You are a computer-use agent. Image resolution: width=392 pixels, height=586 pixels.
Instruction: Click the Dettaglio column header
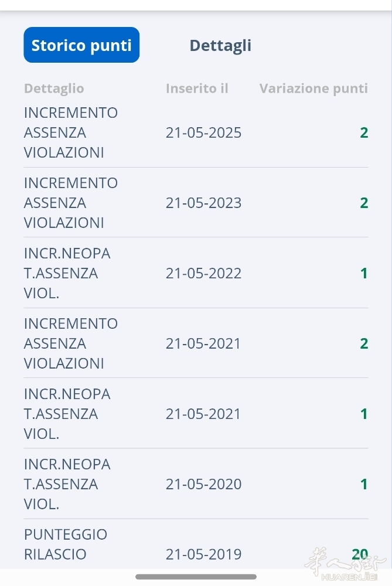(54, 88)
